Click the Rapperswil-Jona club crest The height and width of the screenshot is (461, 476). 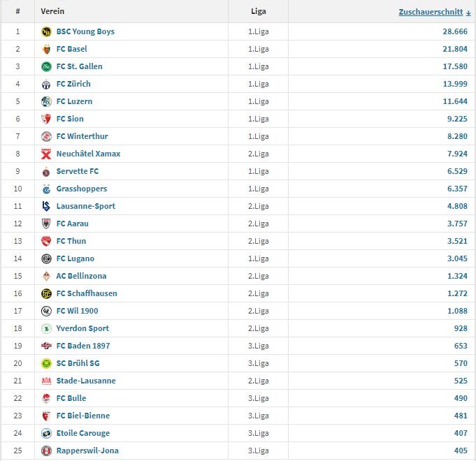(46, 451)
